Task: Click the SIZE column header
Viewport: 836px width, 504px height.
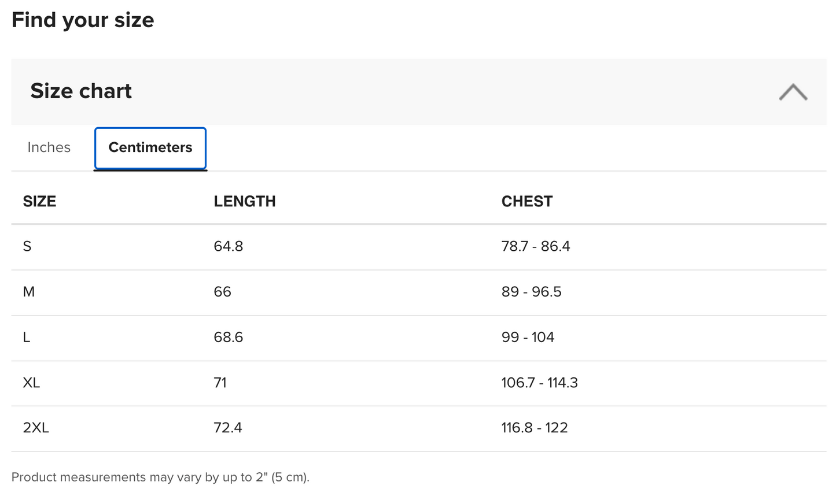Action: coord(39,201)
